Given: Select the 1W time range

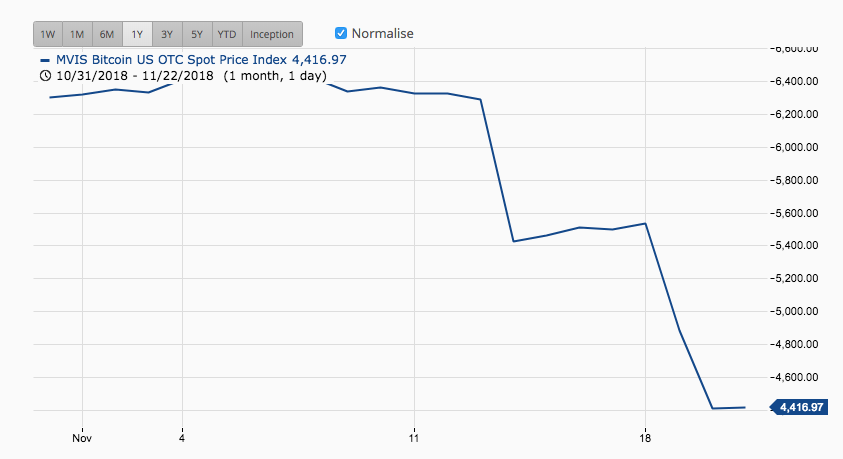Looking at the screenshot, I should click(48, 34).
